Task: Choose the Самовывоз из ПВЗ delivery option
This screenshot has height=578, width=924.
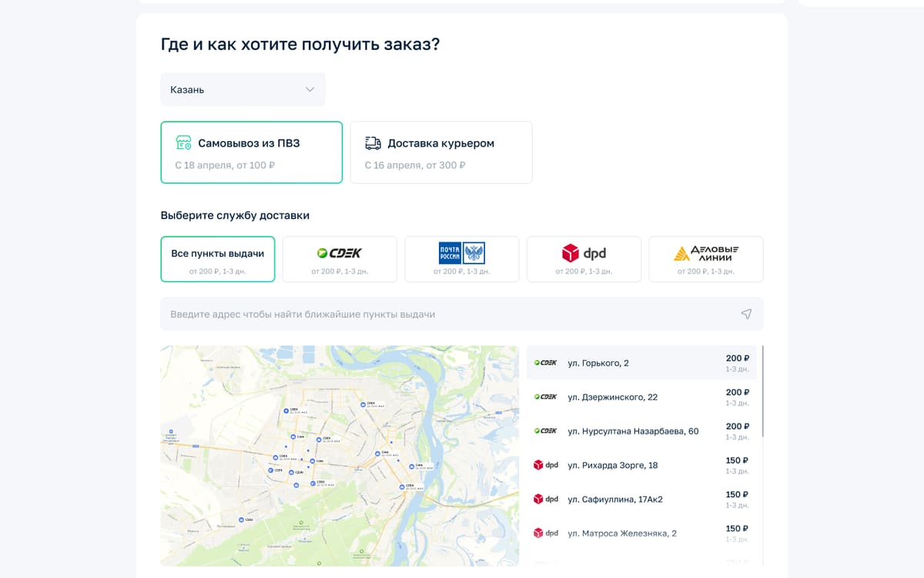Action: point(252,153)
